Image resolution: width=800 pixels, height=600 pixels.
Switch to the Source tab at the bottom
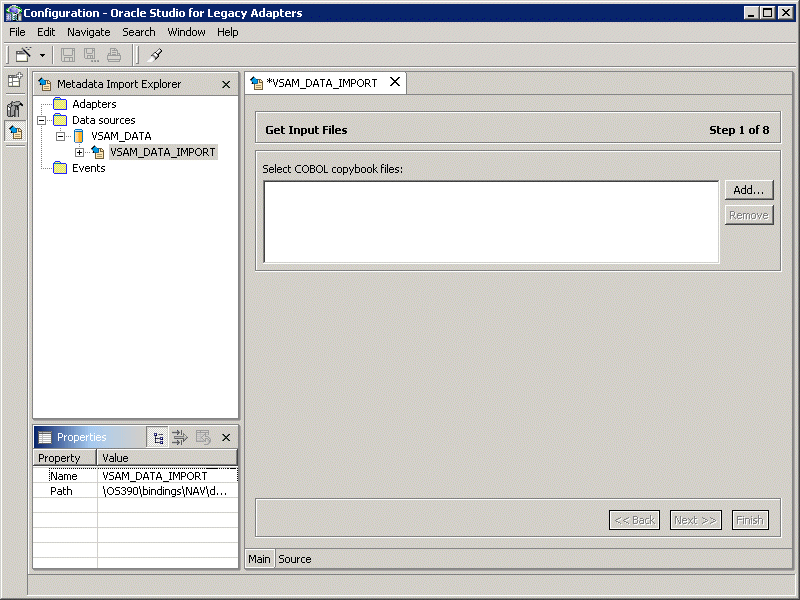pos(294,559)
